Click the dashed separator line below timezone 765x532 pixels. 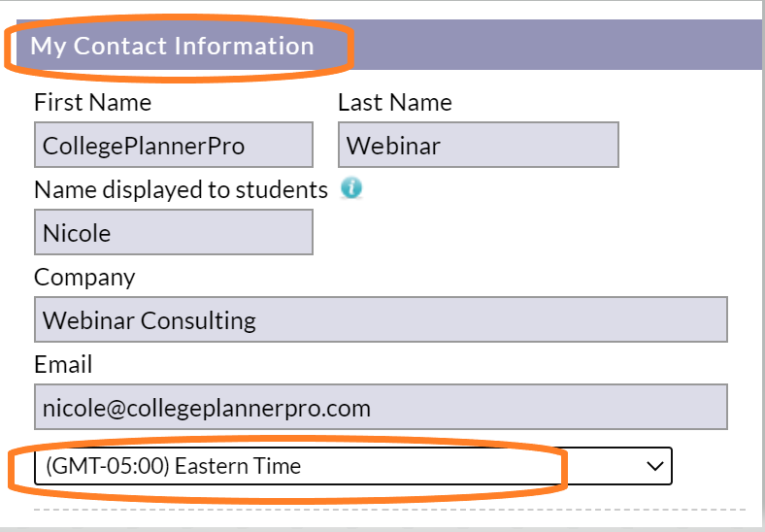[x=389, y=510]
